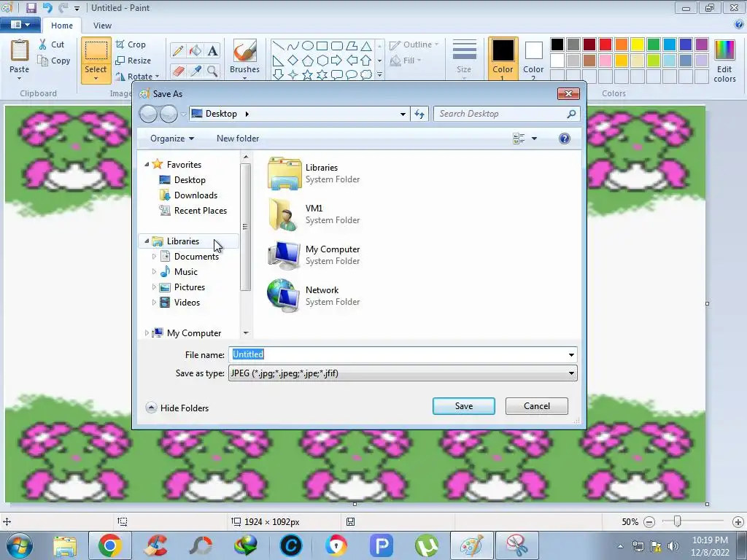Select Videos library in navigation tree
This screenshot has height=560, width=747.
click(187, 303)
